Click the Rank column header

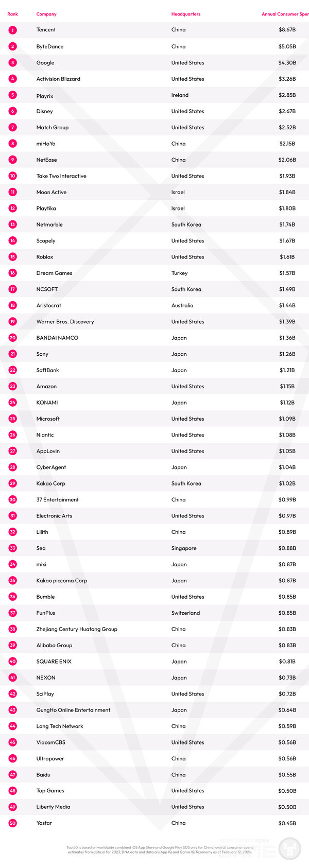click(12, 14)
